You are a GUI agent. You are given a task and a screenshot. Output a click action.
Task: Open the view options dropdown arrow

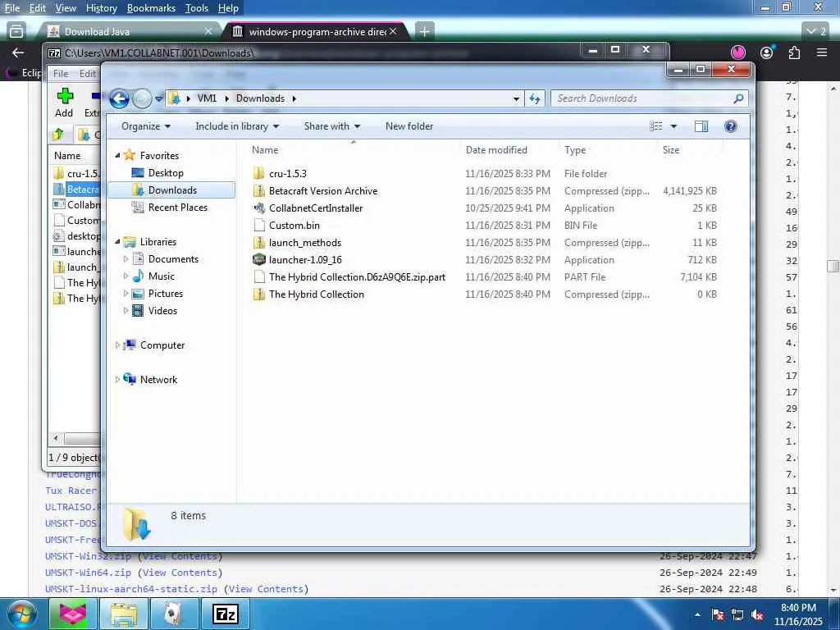pyautogui.click(x=674, y=126)
